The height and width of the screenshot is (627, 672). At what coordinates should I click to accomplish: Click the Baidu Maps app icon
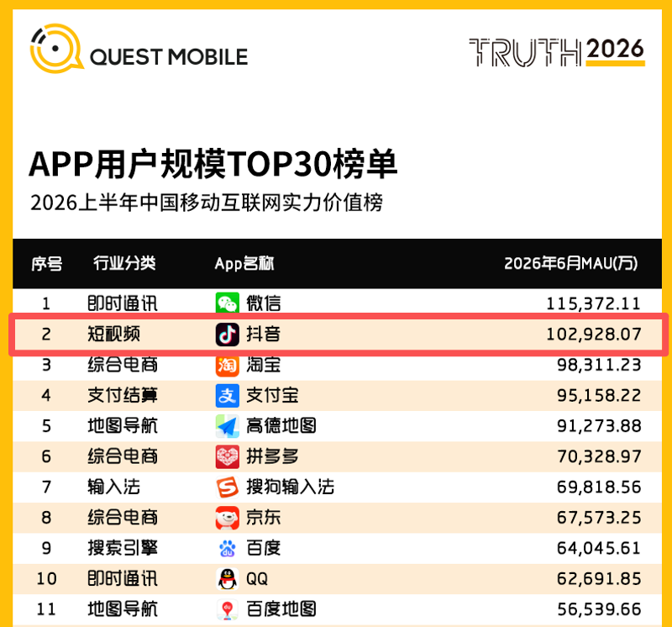pyautogui.click(x=227, y=609)
